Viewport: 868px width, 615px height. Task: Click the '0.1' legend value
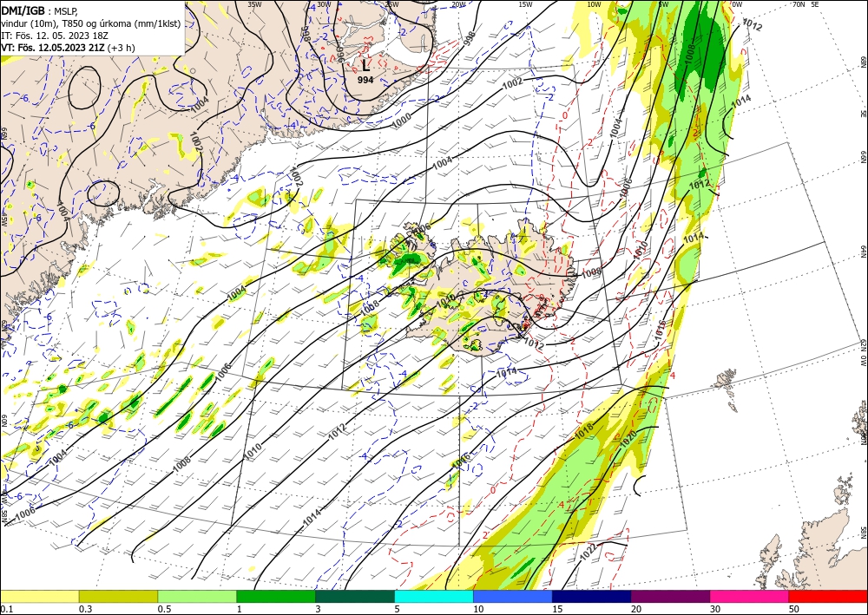click(x=5, y=609)
